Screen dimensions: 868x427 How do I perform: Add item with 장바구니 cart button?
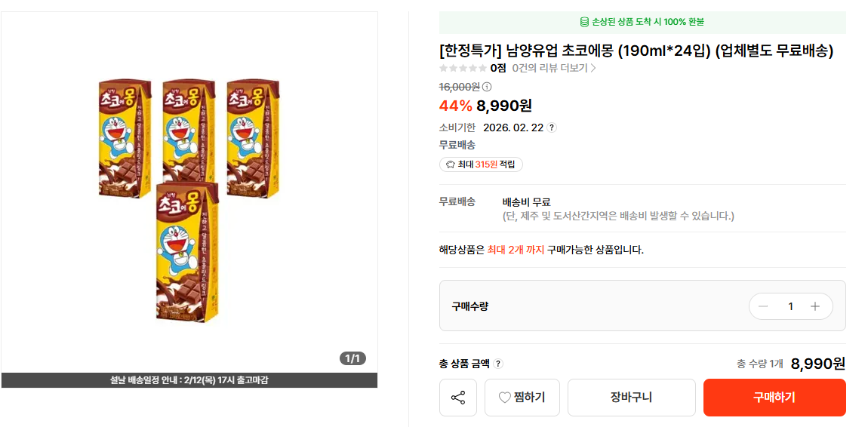tap(631, 398)
